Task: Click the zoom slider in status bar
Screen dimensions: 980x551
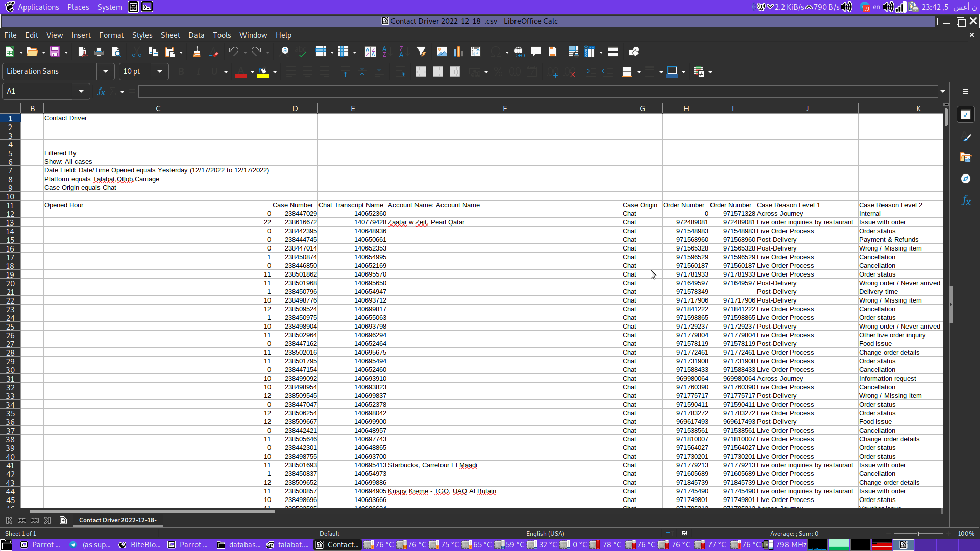Action: click(918, 533)
